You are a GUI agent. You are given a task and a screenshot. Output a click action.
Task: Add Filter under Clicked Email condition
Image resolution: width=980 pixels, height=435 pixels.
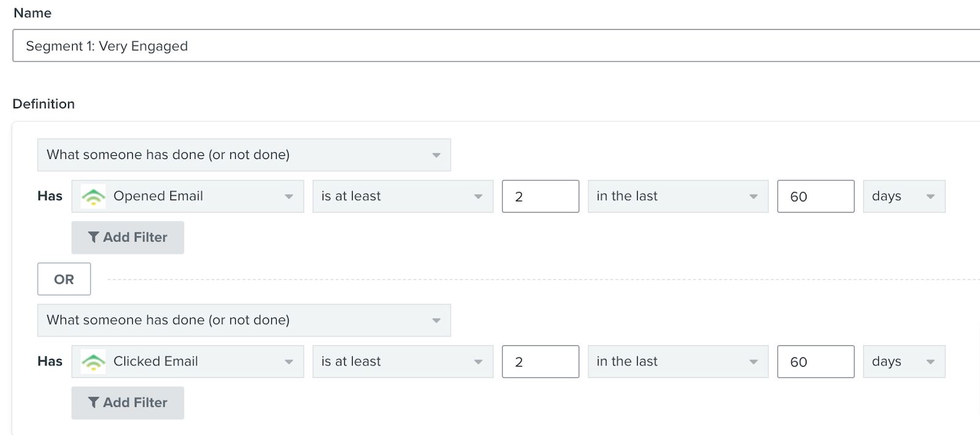click(x=127, y=403)
